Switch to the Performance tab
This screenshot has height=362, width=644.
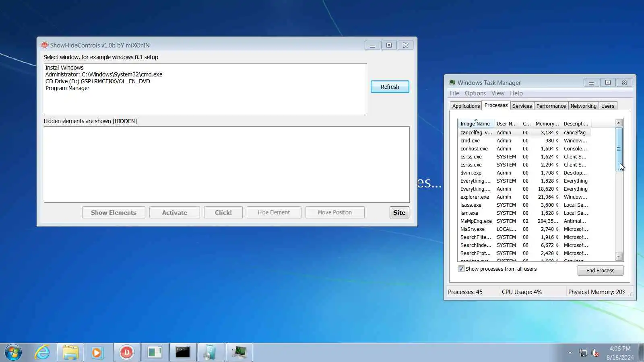[551, 106]
